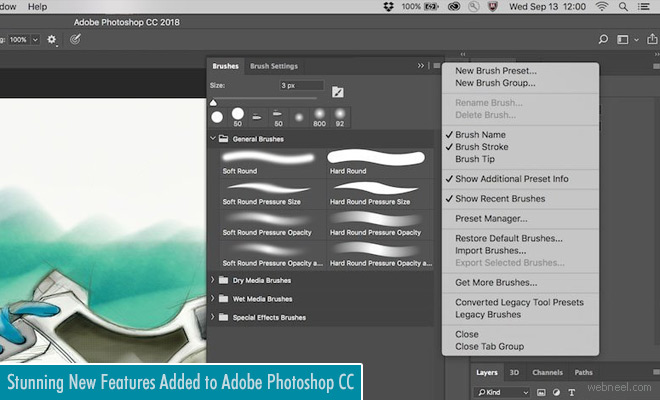Load Legacy Brushes from menu
Viewport: 660px width, 400px height.
488,315
